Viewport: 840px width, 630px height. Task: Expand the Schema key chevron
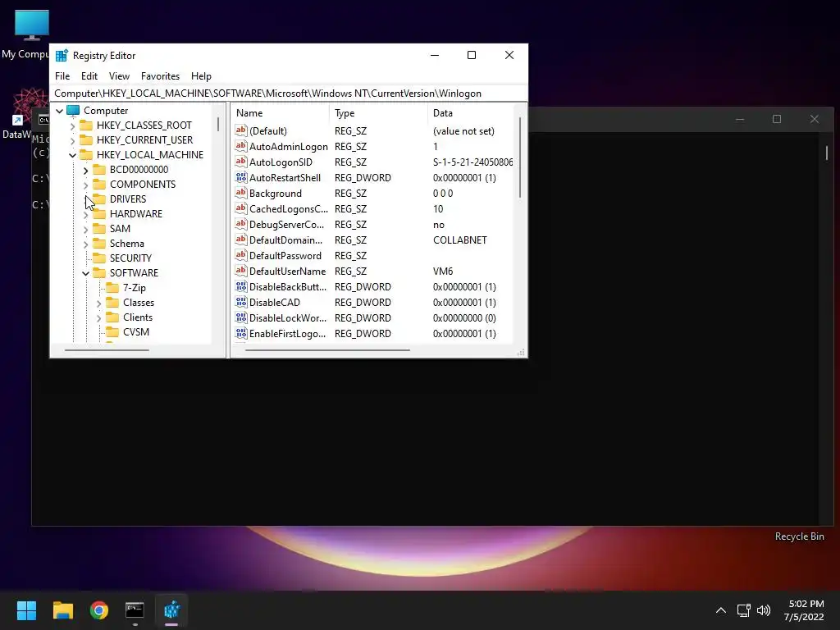click(85, 244)
